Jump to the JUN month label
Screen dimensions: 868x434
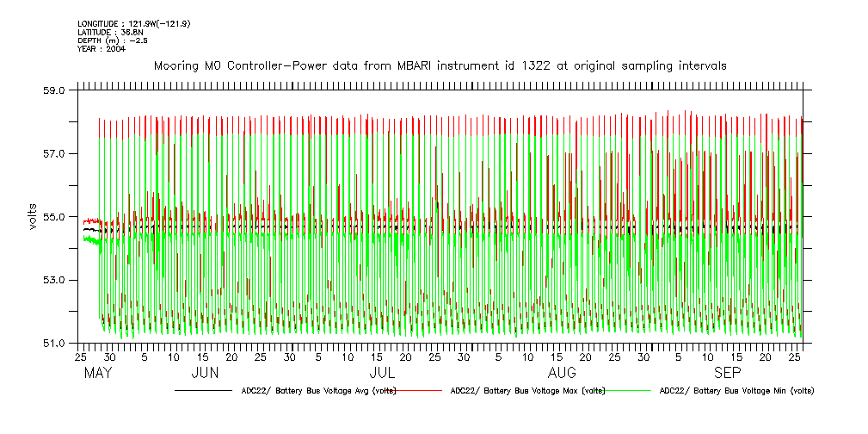point(205,374)
